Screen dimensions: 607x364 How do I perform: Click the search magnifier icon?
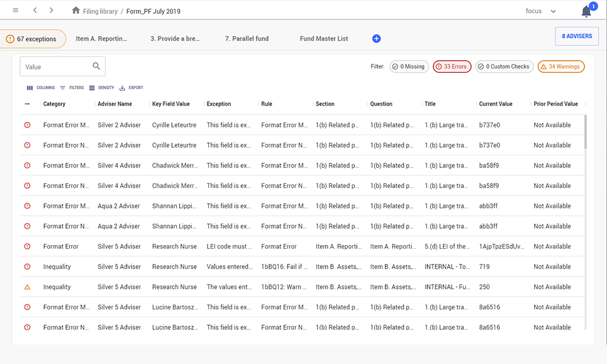coord(97,67)
